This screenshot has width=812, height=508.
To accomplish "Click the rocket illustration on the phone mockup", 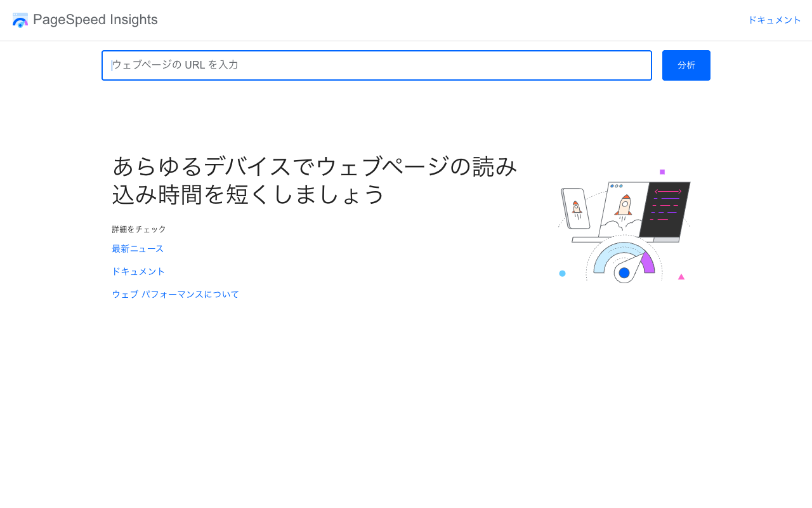I will point(575,208).
